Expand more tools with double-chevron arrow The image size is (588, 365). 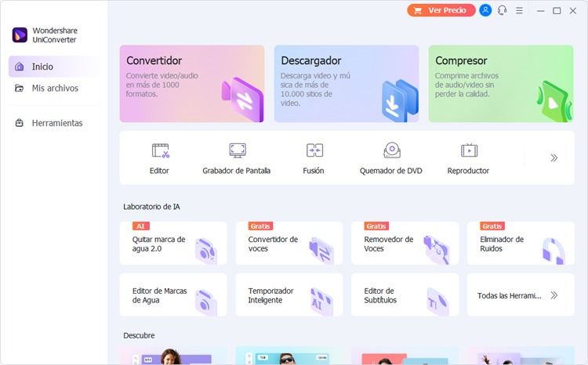554,157
